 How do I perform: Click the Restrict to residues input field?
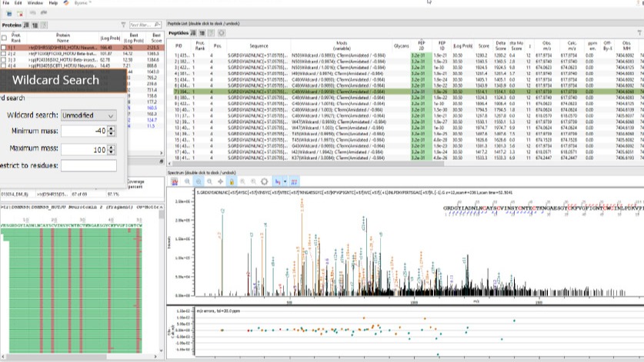pos(88,165)
